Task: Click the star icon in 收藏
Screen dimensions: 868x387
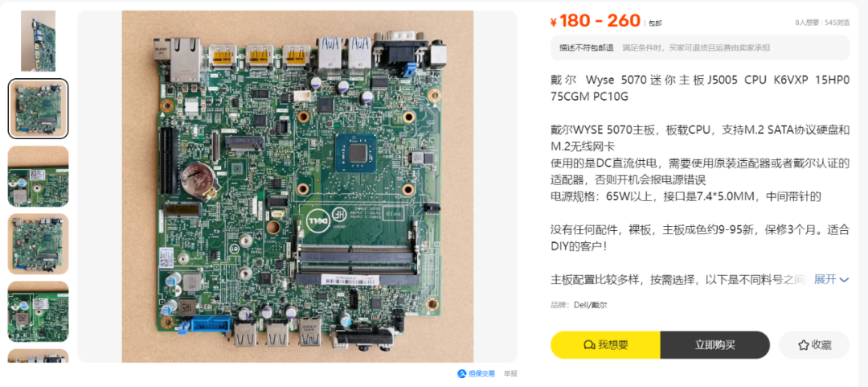Action: 803,345
